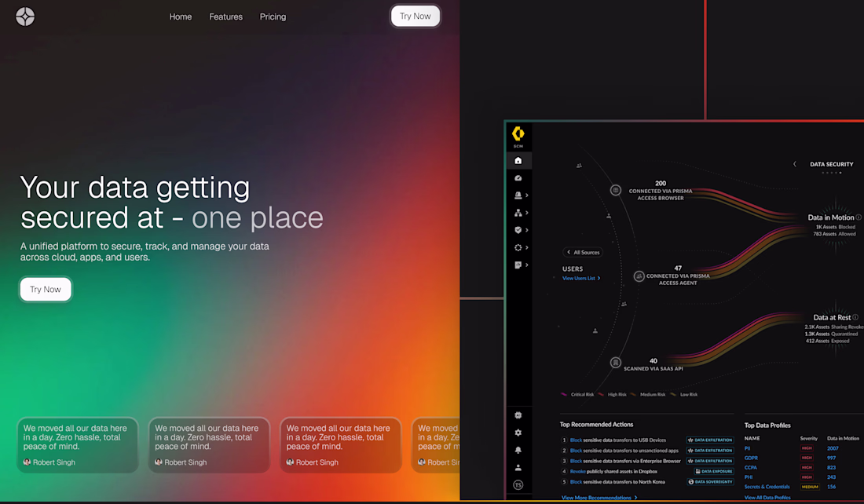This screenshot has height=504, width=864.
Task: Open the user profile icon in the sidebar
Action: click(518, 468)
